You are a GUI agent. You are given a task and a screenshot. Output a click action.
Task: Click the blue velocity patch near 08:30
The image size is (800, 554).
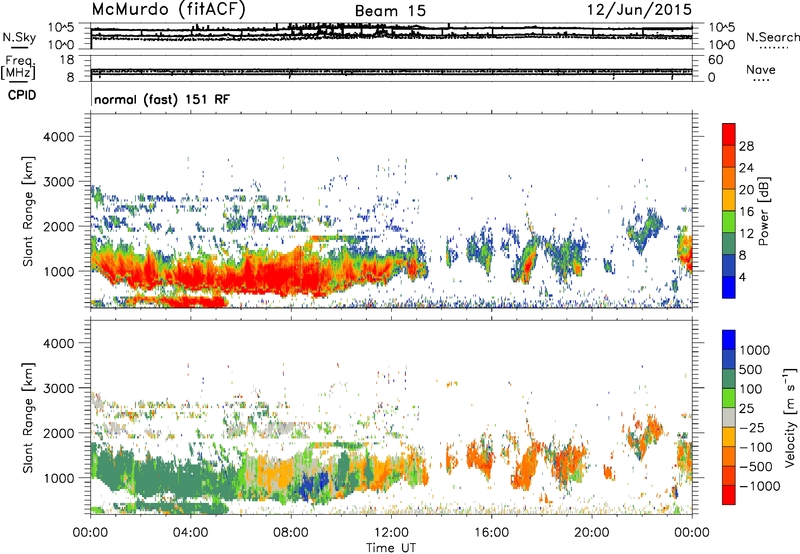pos(313,484)
